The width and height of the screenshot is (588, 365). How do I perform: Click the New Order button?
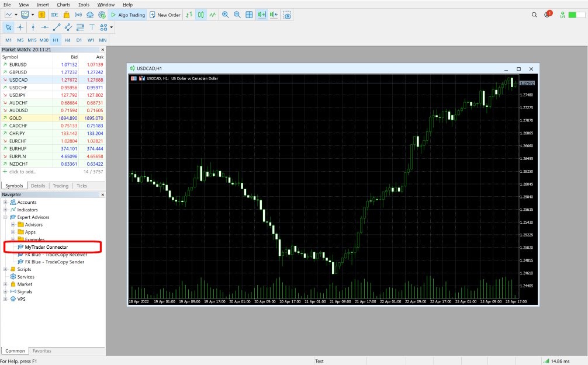165,15
